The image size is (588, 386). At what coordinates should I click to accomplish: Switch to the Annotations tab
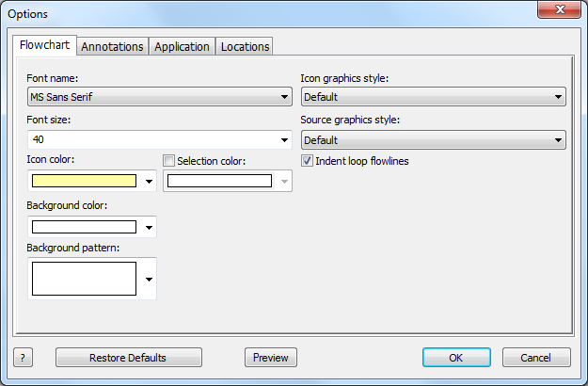point(112,46)
